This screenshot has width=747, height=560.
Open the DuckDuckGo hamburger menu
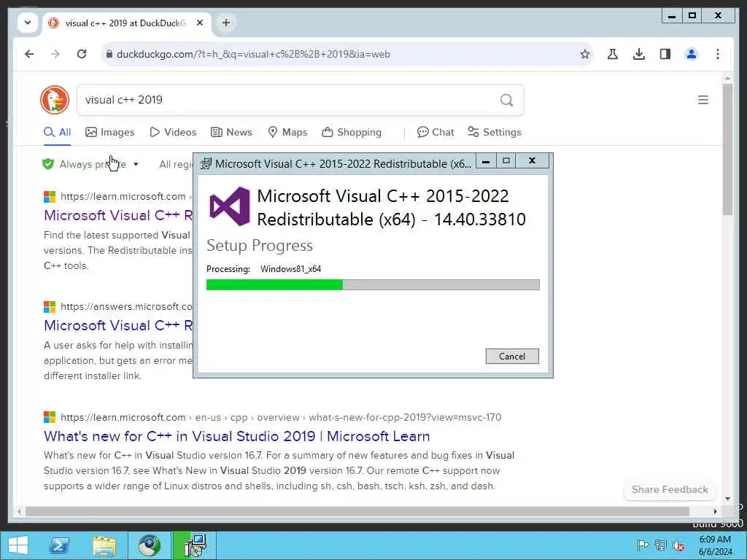coord(703,100)
